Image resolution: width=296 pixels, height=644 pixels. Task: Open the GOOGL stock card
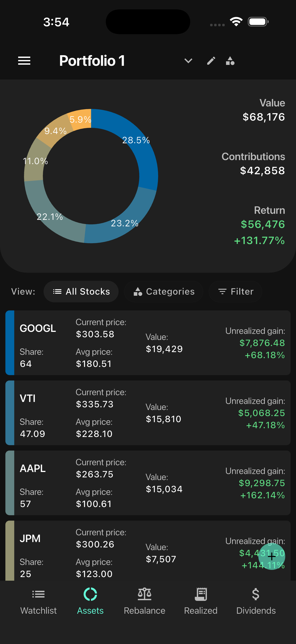coord(148,343)
